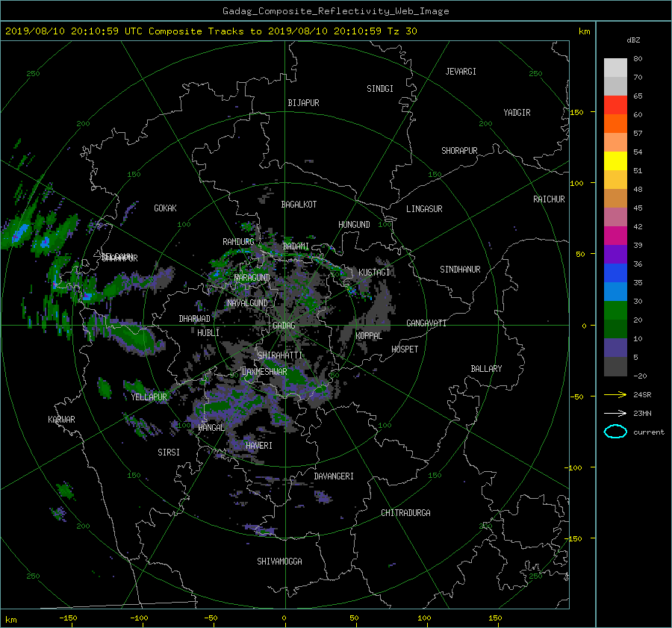Select the dark gray -20 to 5 dBZ swatch
Image resolution: width=672 pixels, height=628 pixels.
pyautogui.click(x=615, y=367)
